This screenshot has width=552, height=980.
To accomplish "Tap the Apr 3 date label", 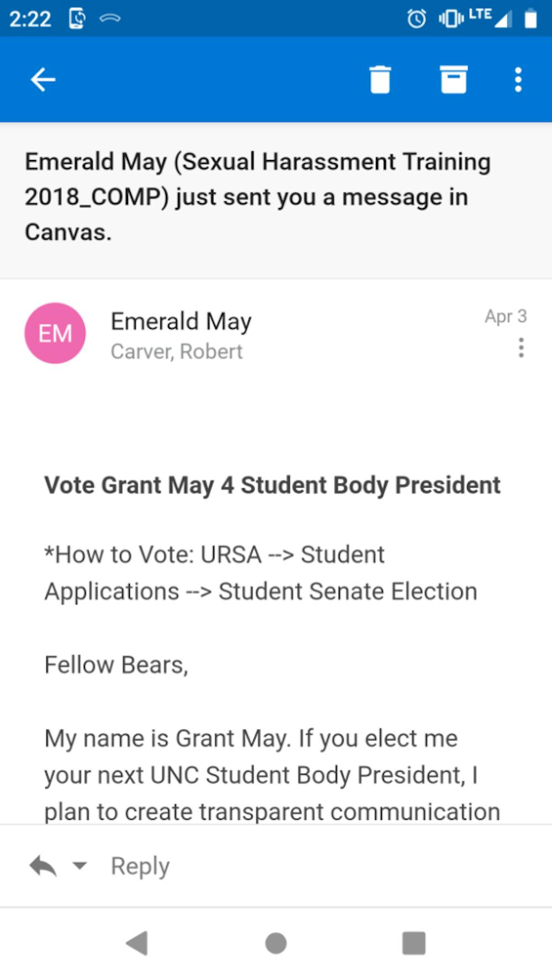I will (x=506, y=316).
